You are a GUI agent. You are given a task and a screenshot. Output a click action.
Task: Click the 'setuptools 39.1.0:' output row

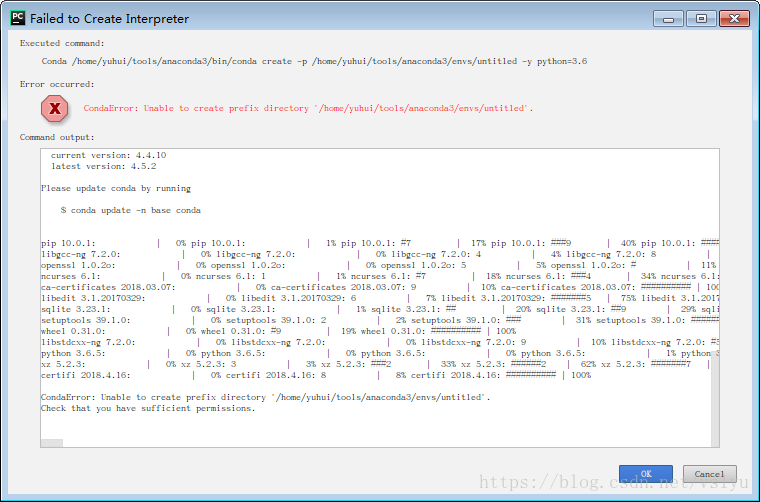click(x=380, y=320)
